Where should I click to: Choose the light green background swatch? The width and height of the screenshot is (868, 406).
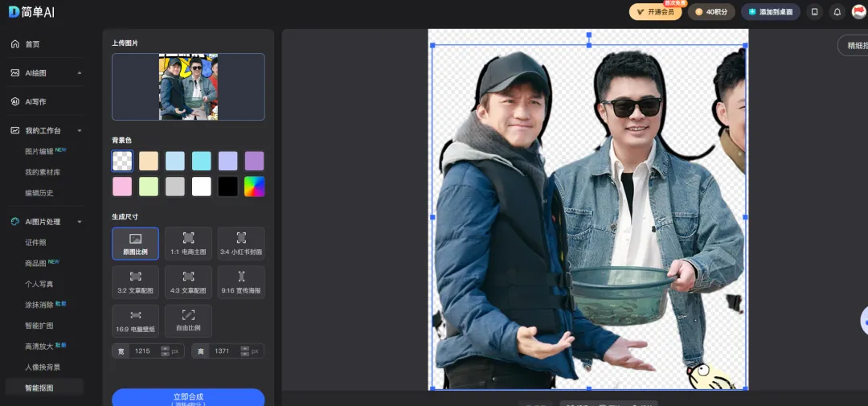pos(149,187)
